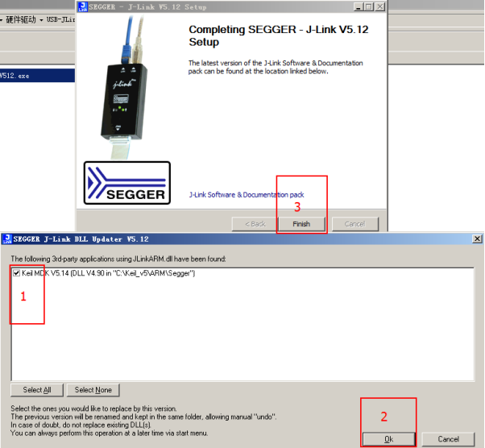Click Select None in DLL Updater
Screen dimensions: 485x448
[93, 390]
